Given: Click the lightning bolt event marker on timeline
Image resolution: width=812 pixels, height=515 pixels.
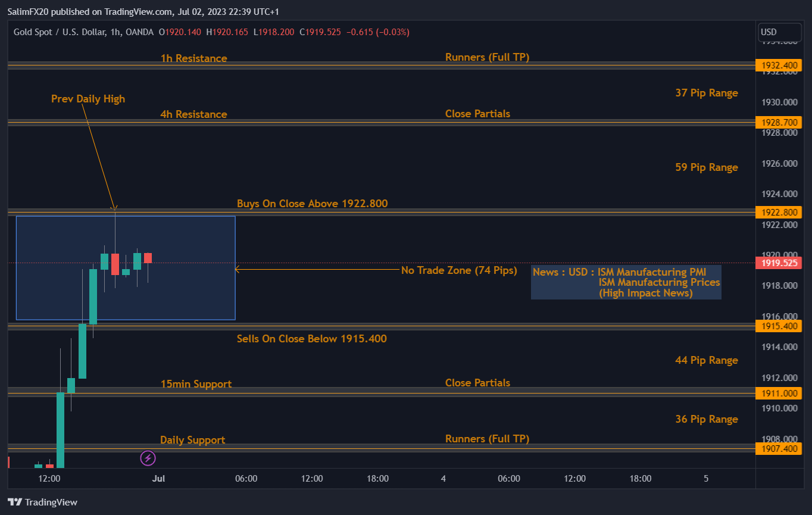Looking at the screenshot, I should pyautogui.click(x=147, y=458).
